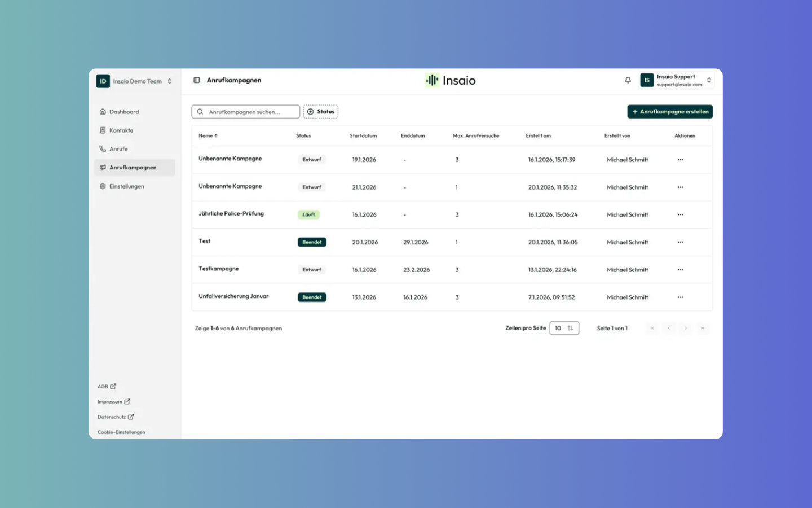Open the rows per page selector
This screenshot has width=812, height=508.
564,328
